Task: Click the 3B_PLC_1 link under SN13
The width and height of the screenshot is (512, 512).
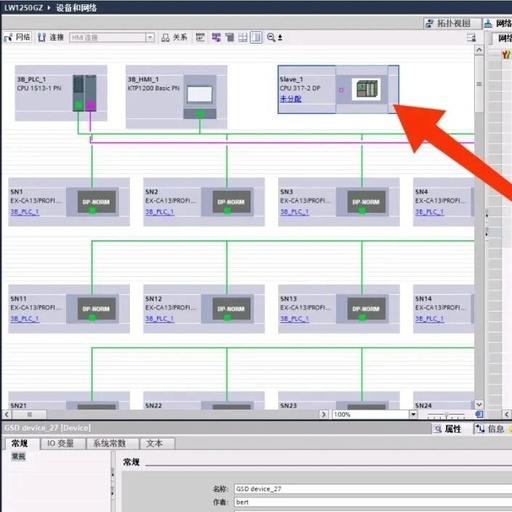Action: tap(295, 319)
